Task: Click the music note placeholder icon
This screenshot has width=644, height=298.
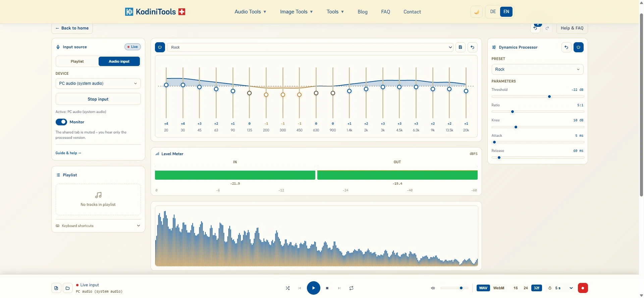Action: 98,195
